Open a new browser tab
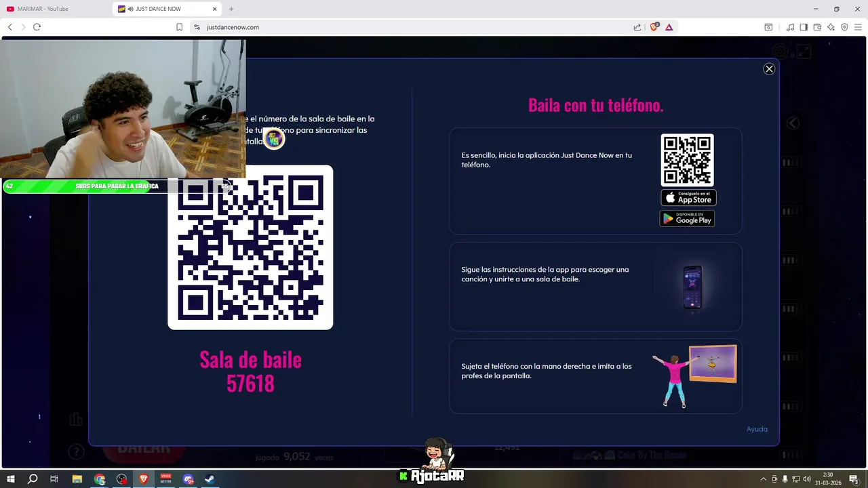This screenshot has height=488, width=868. [231, 9]
